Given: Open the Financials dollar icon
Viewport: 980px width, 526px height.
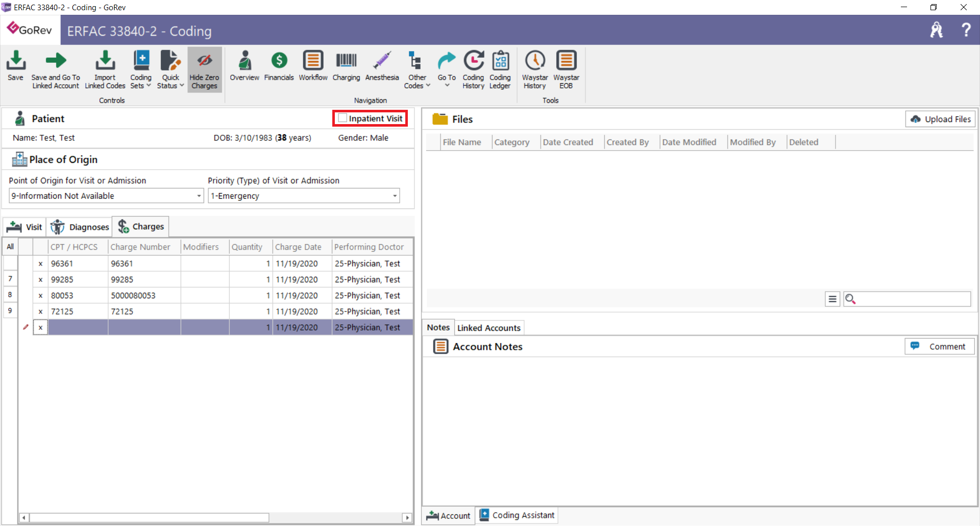Looking at the screenshot, I should click(x=279, y=66).
